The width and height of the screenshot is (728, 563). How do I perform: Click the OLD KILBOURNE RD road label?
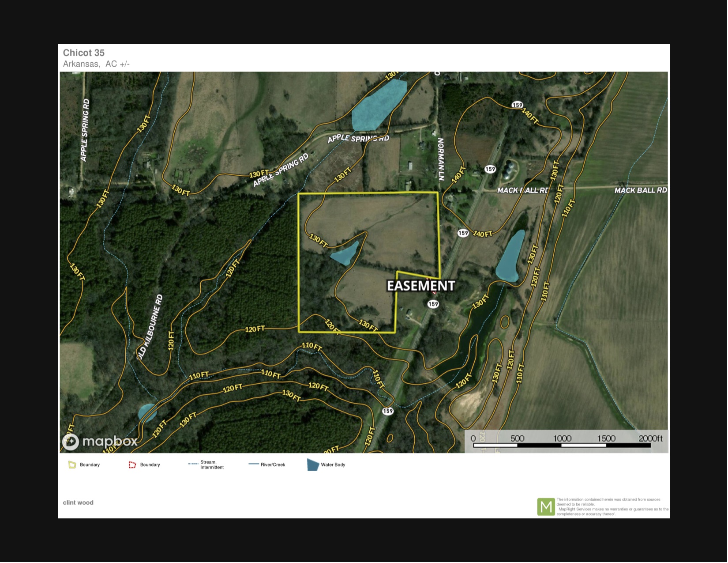151,327
